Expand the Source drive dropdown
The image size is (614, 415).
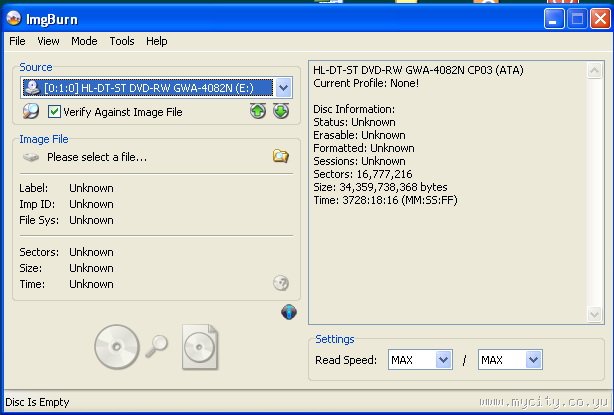coord(283,88)
